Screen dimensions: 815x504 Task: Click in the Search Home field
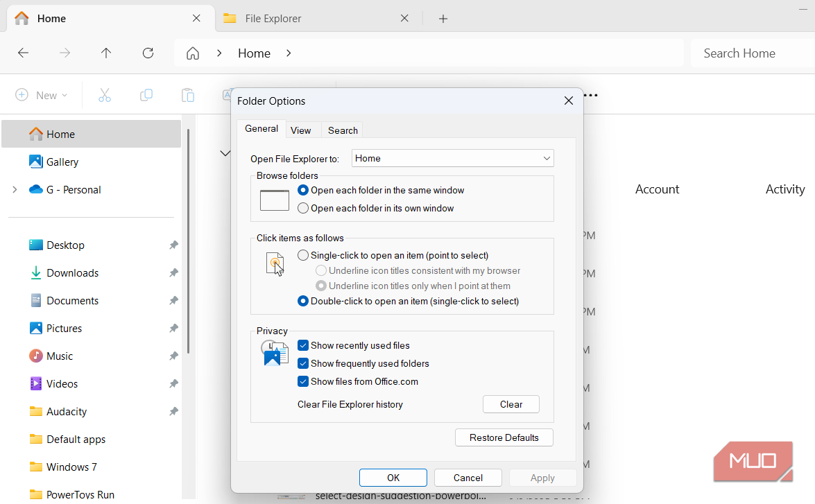753,53
